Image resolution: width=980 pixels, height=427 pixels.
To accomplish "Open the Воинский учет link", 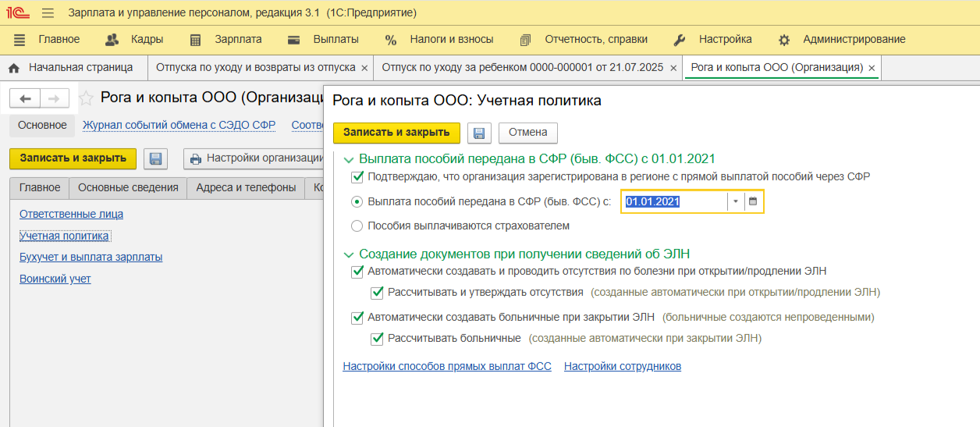I will click(55, 279).
